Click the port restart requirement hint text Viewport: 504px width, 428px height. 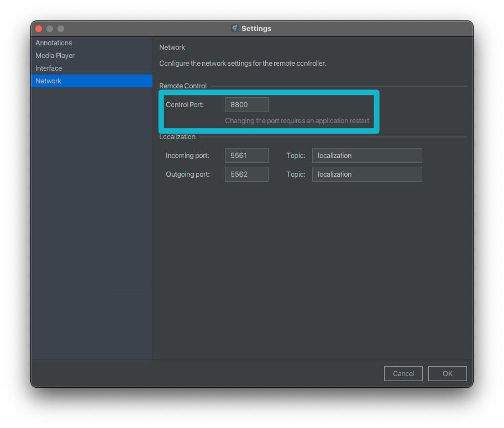(x=297, y=121)
